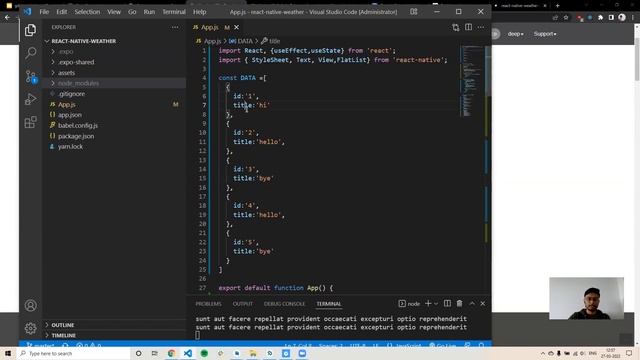640x360 pixels.
Task: Open the Extensions view
Action: pyautogui.click(x=31, y=122)
